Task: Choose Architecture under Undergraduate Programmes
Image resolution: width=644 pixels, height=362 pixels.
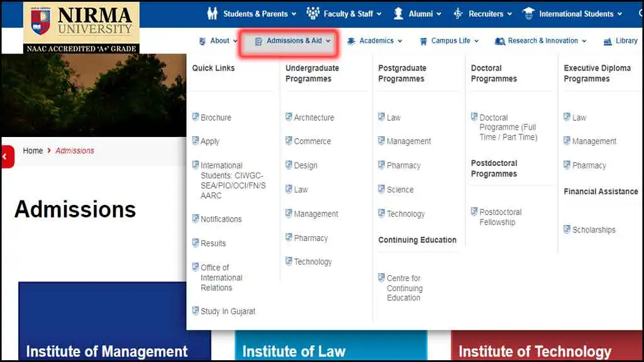Action: point(314,118)
